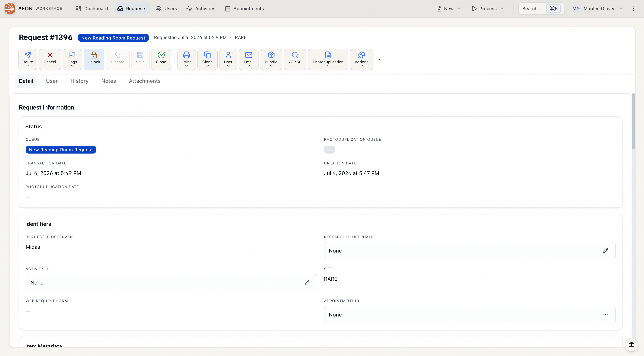Click the Appointment ID field
The height and width of the screenshot is (356, 644).
[470, 315]
